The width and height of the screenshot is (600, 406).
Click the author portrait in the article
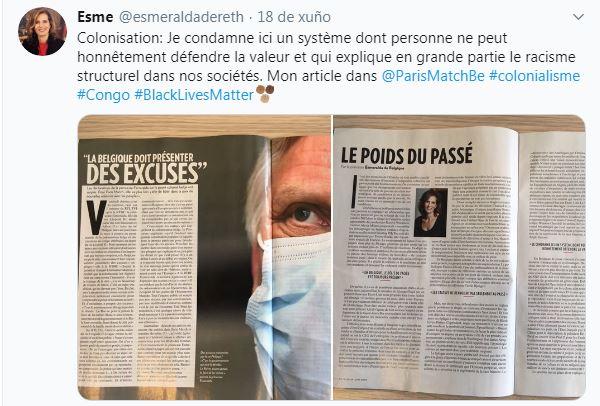[x=430, y=212]
